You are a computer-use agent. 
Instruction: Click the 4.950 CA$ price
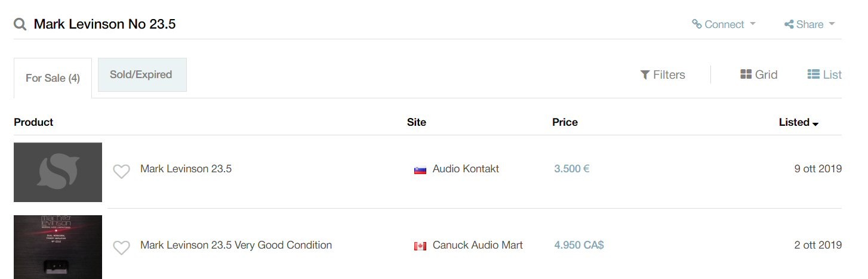[x=578, y=245]
